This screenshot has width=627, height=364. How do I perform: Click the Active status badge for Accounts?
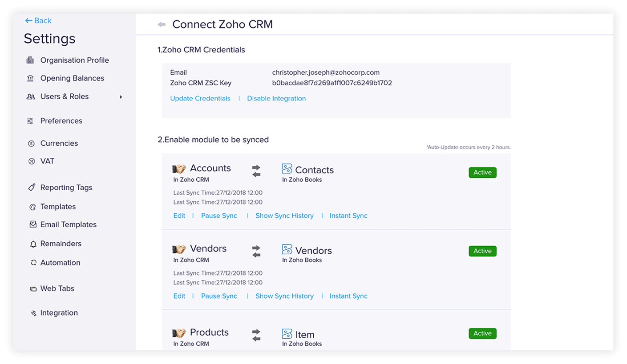(482, 172)
